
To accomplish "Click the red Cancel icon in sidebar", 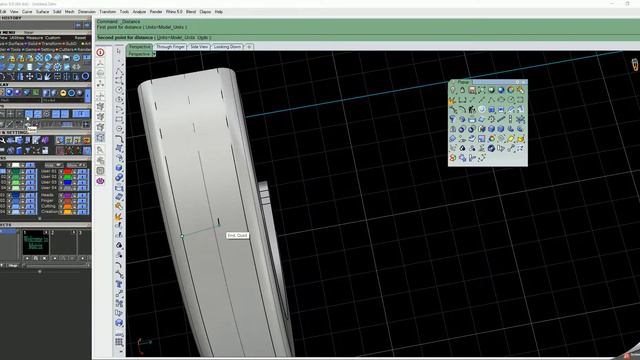I will coord(100,52).
